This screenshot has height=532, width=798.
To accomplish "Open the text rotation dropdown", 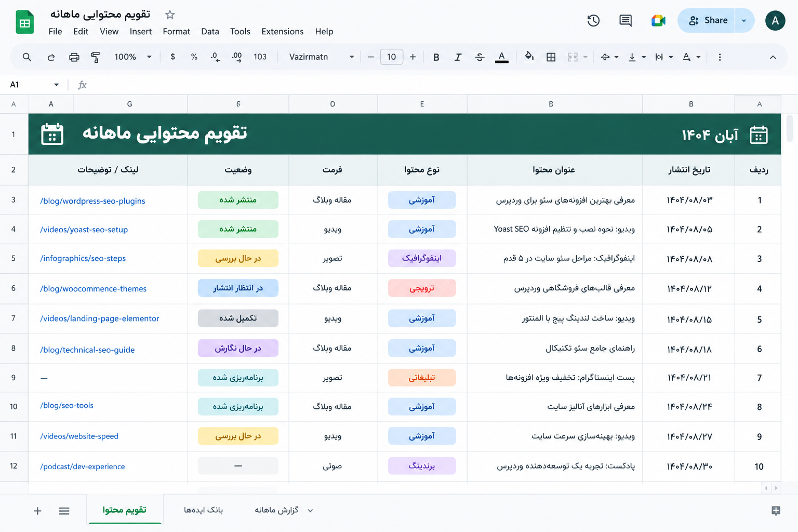I will pos(691,57).
